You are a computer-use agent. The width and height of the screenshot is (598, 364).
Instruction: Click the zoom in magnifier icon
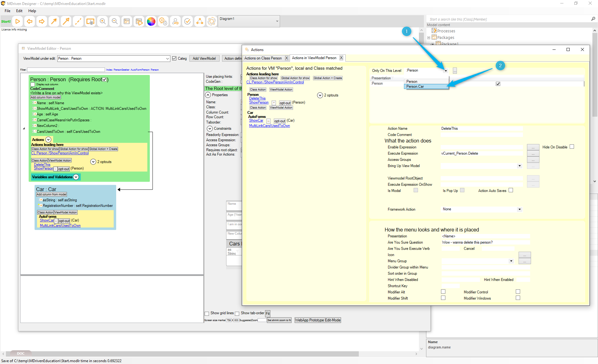[102, 21]
